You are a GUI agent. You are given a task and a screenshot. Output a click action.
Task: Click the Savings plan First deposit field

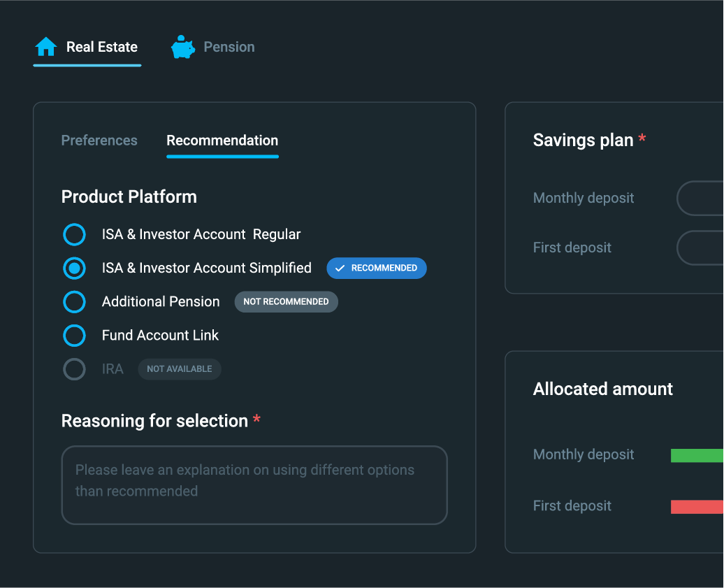click(700, 248)
